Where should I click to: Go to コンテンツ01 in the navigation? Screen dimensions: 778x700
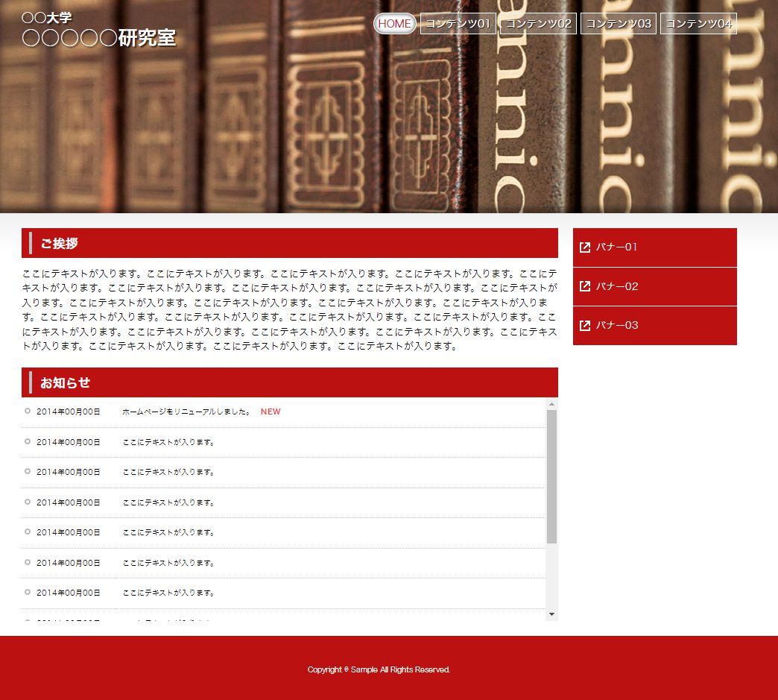(x=458, y=24)
